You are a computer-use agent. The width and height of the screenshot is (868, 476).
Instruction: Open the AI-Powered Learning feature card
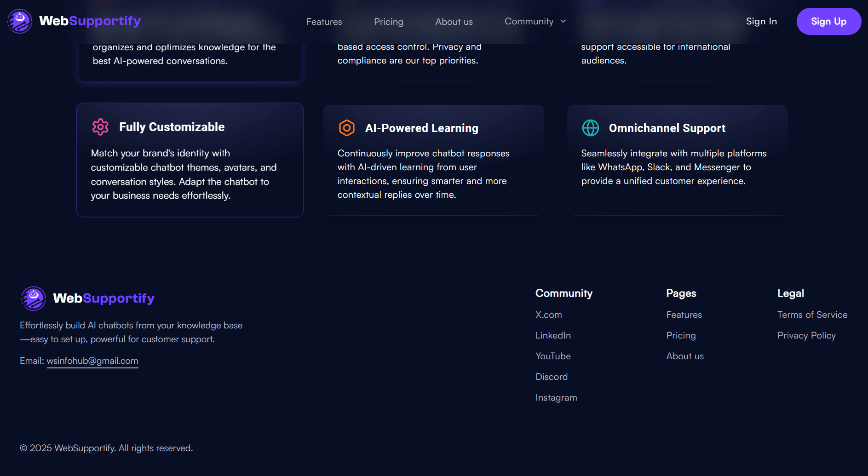(433, 160)
